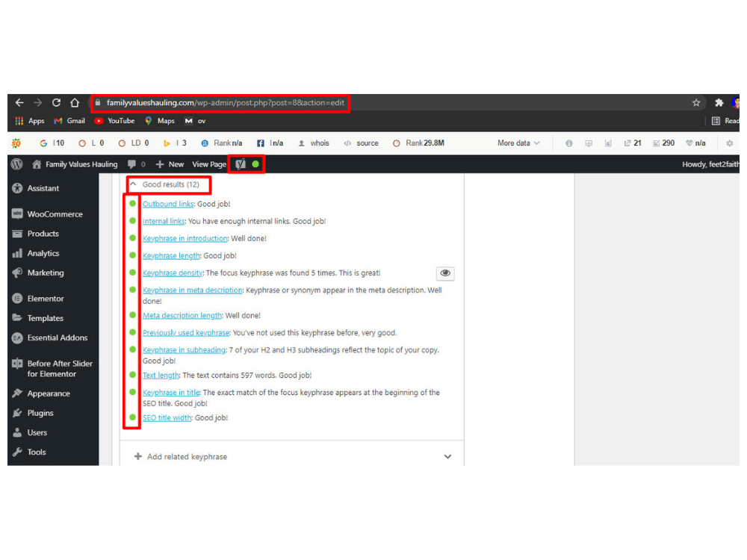Open the Maps bookmark

160,121
